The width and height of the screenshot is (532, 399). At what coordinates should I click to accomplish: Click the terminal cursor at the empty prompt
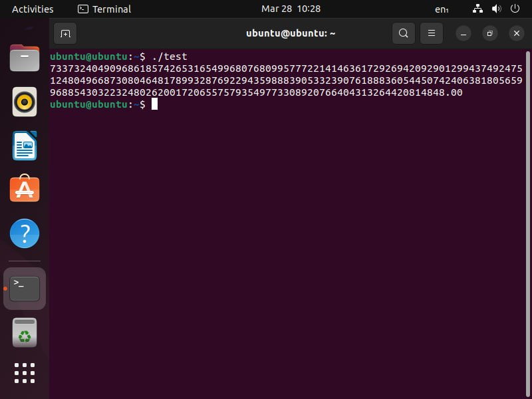pyautogui.click(x=154, y=104)
